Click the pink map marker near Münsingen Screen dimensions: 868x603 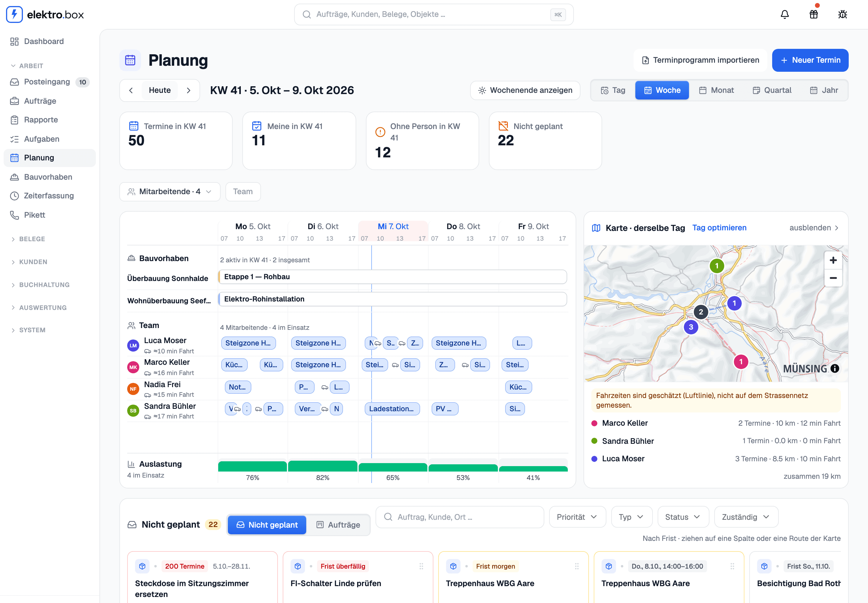click(x=741, y=362)
